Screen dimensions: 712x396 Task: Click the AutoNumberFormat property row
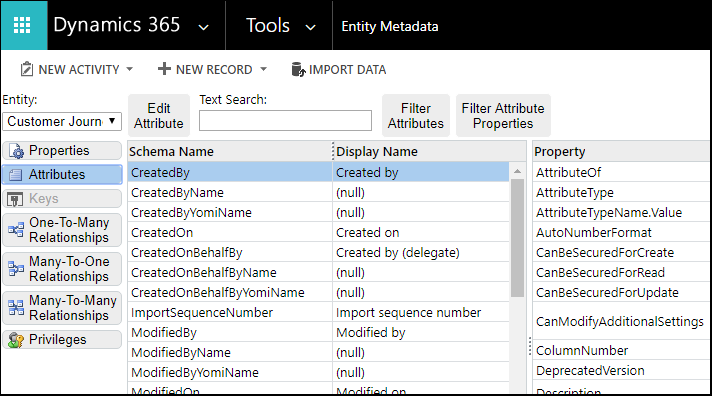click(621, 233)
